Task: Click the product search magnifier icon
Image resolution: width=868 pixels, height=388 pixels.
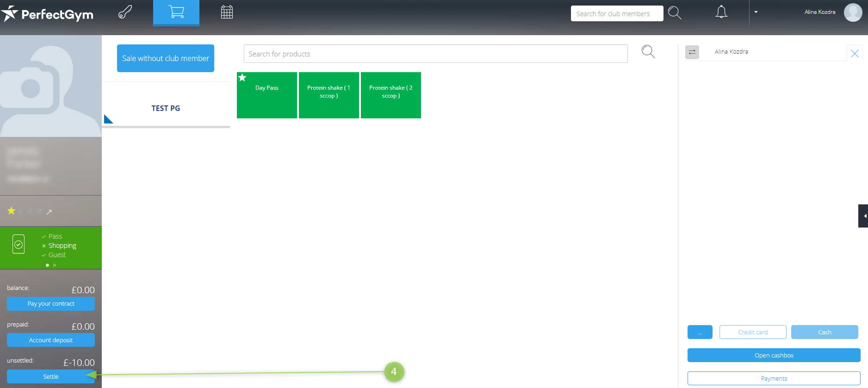Action: coord(648,52)
